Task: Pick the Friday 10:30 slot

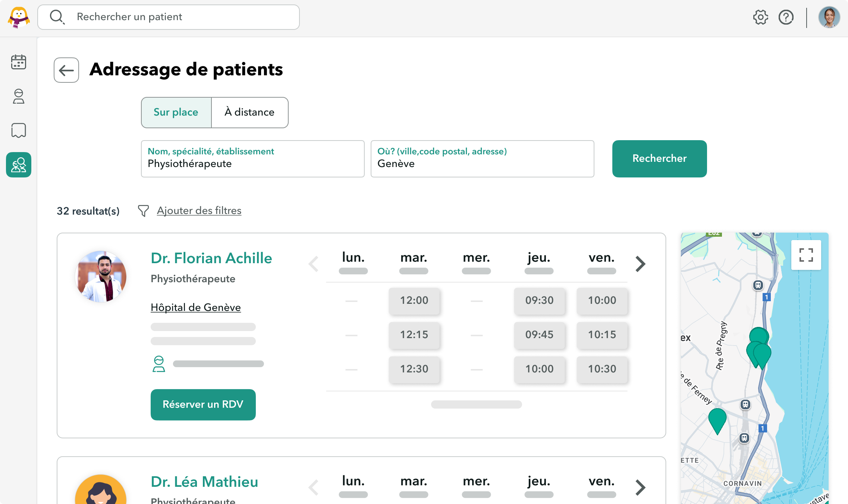Action: tap(602, 369)
